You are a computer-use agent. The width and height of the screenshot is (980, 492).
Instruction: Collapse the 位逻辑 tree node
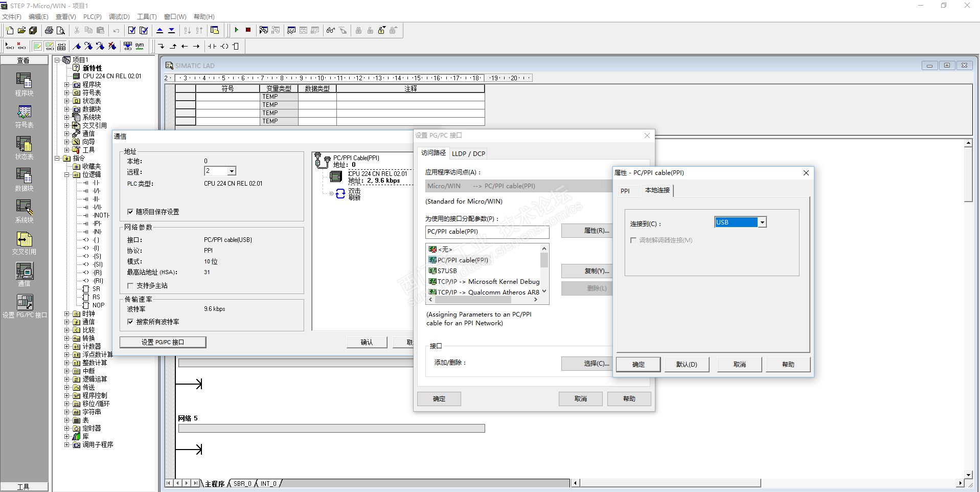pos(66,175)
